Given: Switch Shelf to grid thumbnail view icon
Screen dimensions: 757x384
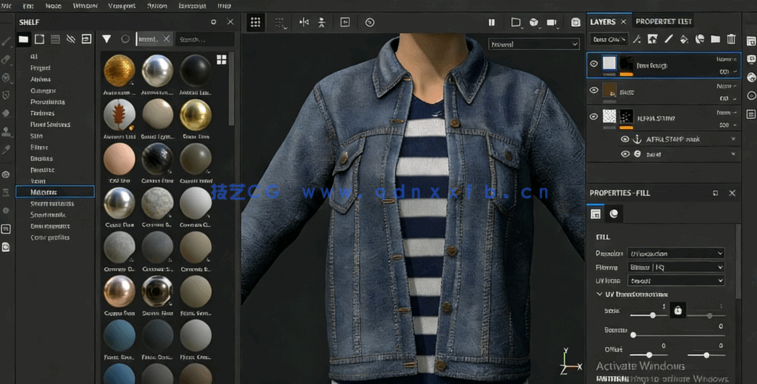Looking at the screenshot, I should click(222, 59).
